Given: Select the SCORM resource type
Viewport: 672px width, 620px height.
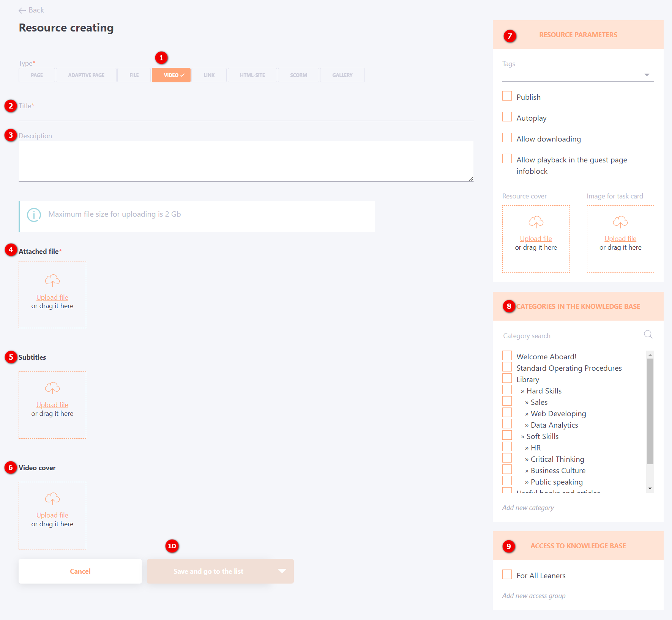Looking at the screenshot, I should tap(298, 75).
